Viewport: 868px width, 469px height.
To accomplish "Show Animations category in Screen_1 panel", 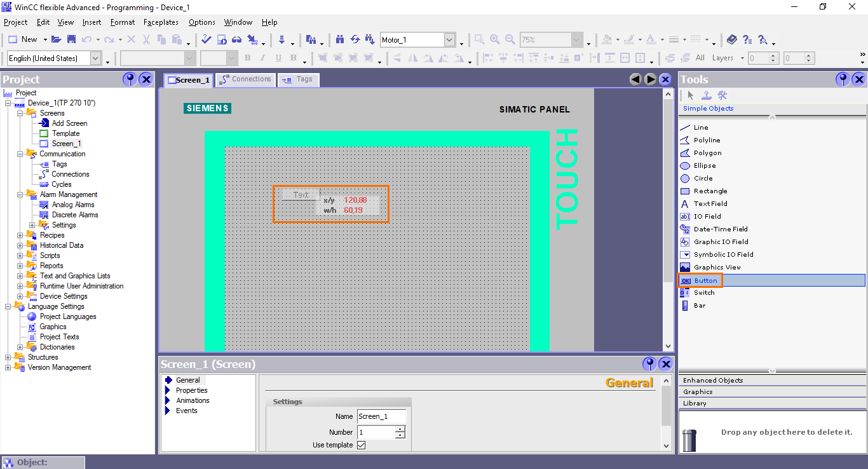I will point(193,400).
